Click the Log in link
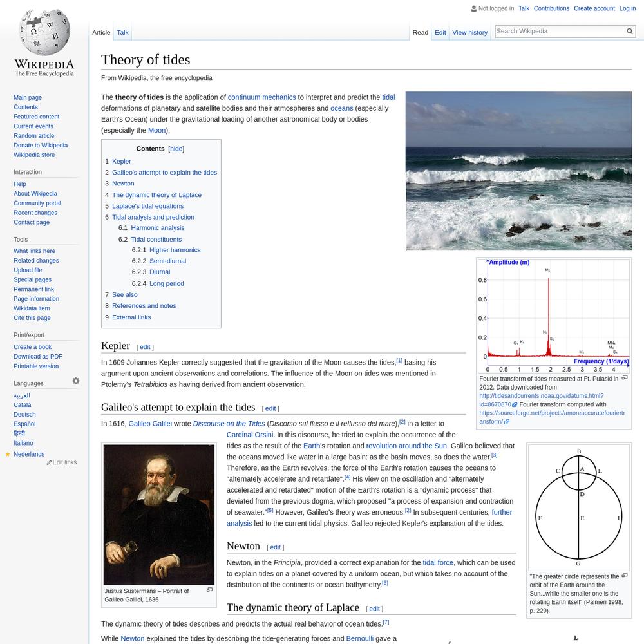Viewport: 644px width, 644px height. [627, 8]
